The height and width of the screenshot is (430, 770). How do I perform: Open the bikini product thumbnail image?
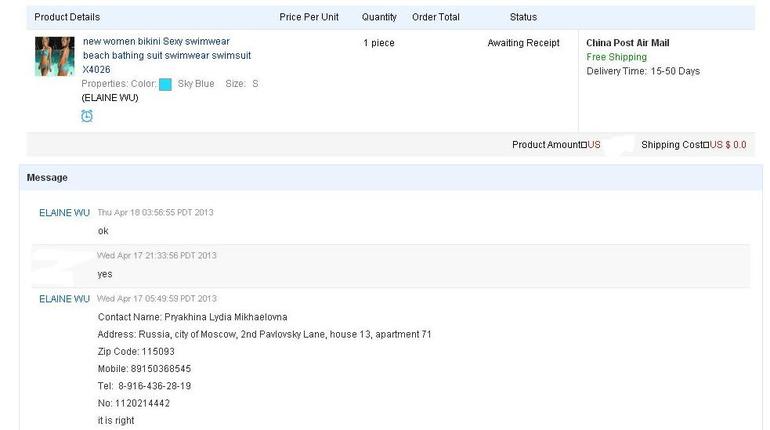point(54,56)
